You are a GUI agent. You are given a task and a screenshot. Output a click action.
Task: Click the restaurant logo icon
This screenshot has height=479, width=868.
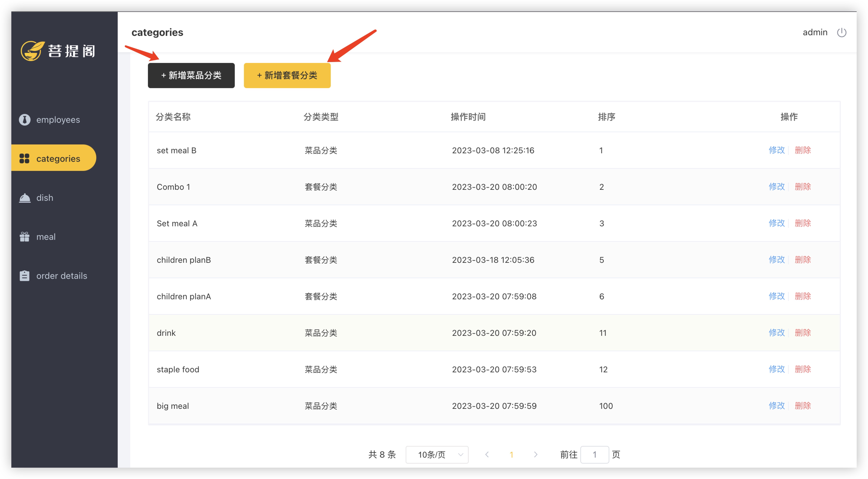click(32, 51)
